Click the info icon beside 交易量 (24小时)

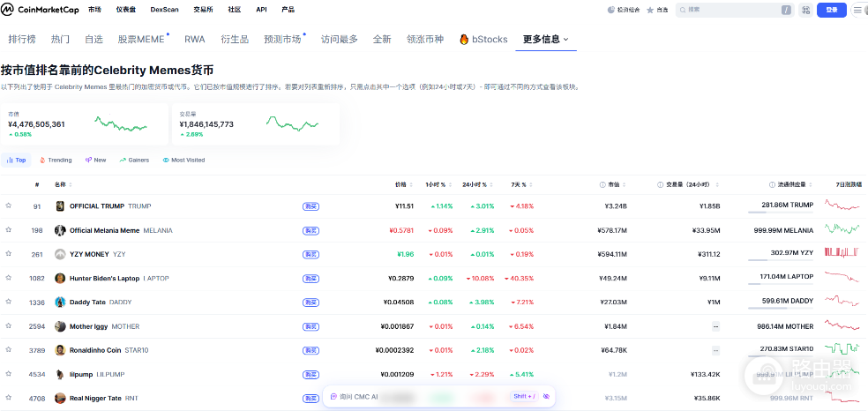tap(661, 184)
